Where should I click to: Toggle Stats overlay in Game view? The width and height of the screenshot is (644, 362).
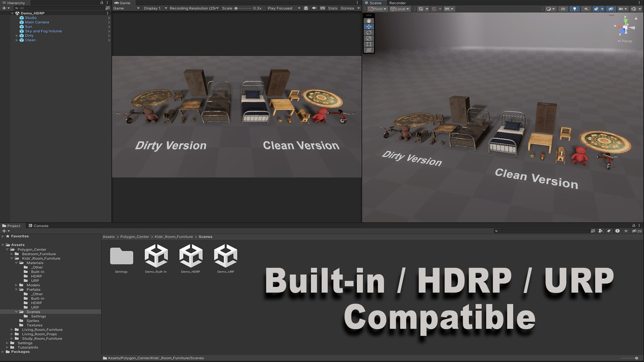tap(333, 8)
